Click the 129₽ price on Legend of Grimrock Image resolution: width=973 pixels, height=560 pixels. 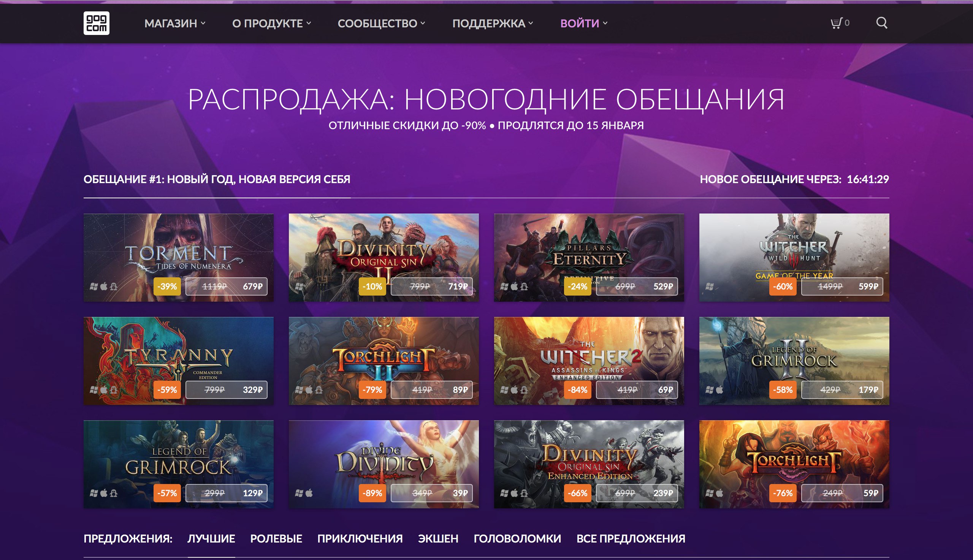[x=226, y=493]
